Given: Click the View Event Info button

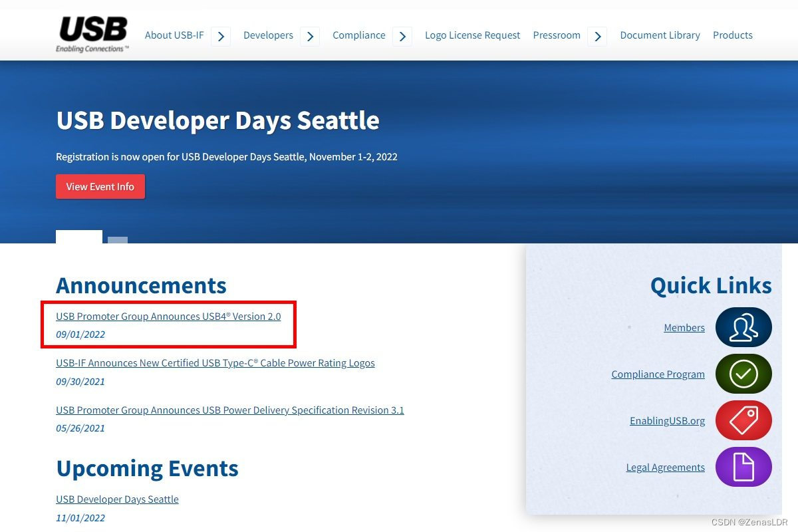Looking at the screenshot, I should click(x=100, y=187).
